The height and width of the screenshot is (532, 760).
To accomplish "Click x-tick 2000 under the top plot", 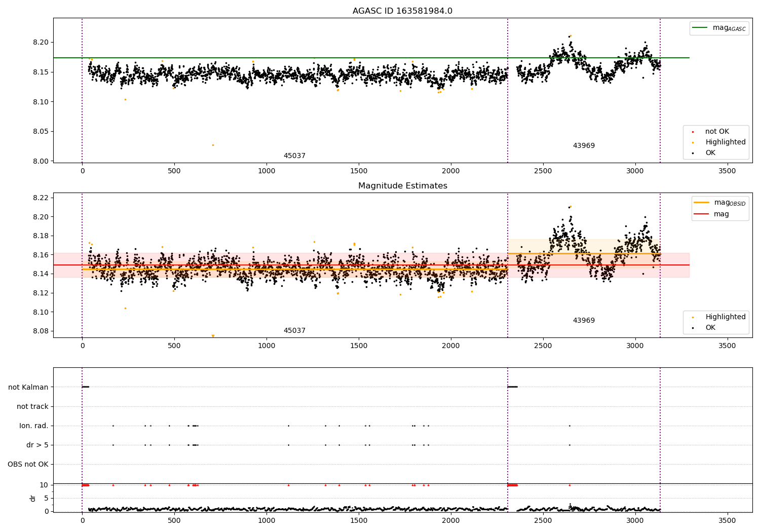I will (x=451, y=171).
